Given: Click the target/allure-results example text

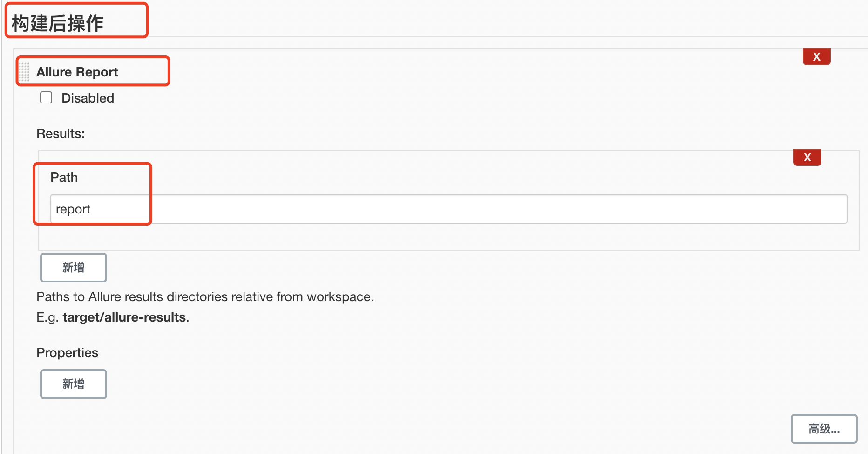Looking at the screenshot, I should [x=124, y=317].
